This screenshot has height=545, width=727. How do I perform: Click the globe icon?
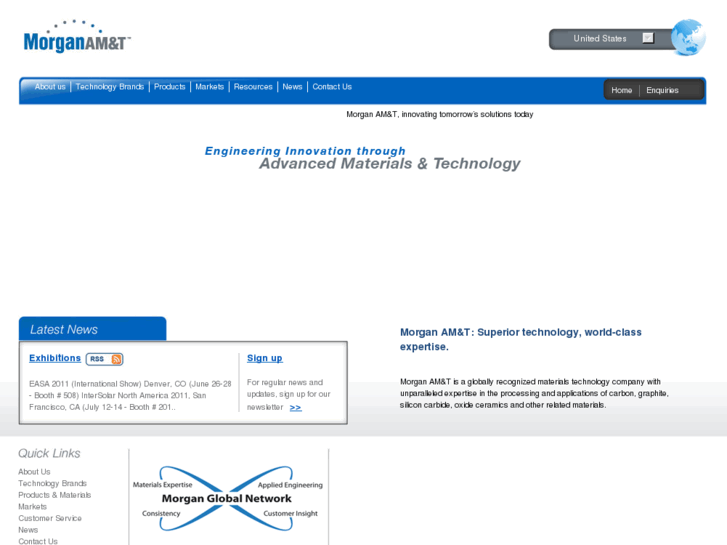688,37
